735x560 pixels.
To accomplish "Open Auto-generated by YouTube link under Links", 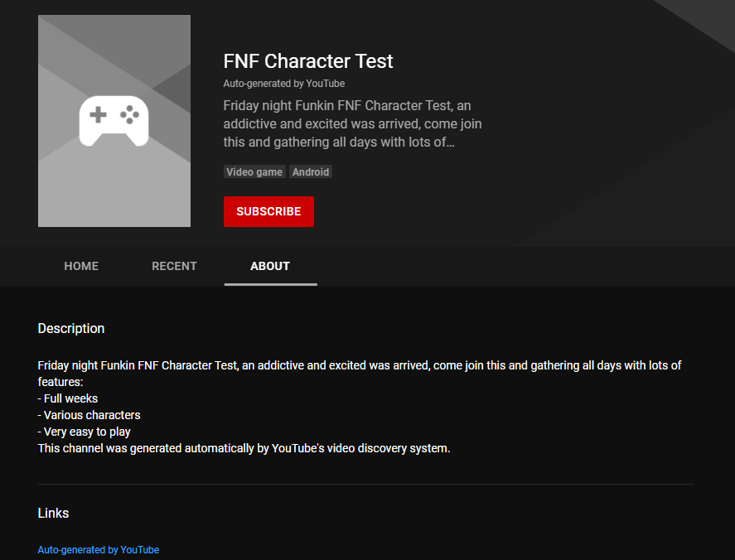I will pos(99,550).
